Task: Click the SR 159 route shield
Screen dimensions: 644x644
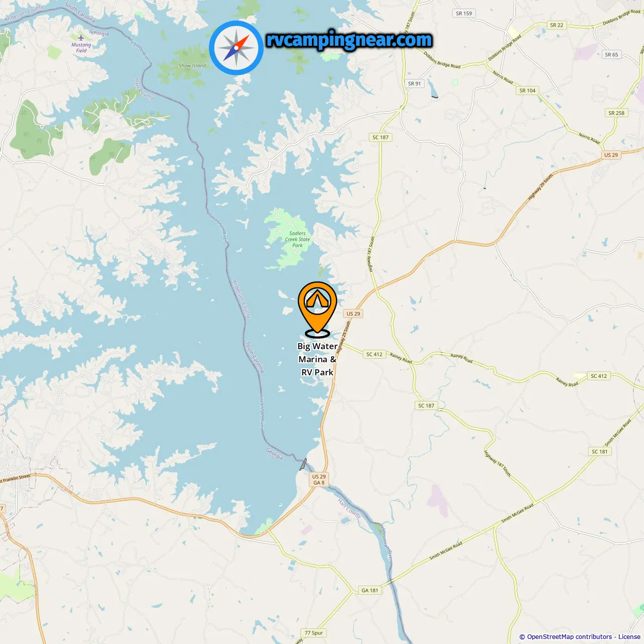Action: coord(464,14)
